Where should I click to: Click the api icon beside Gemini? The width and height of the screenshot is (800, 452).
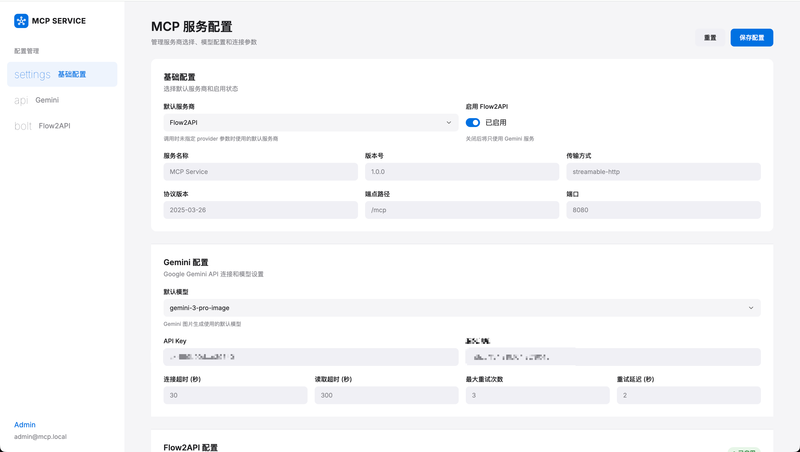point(21,100)
